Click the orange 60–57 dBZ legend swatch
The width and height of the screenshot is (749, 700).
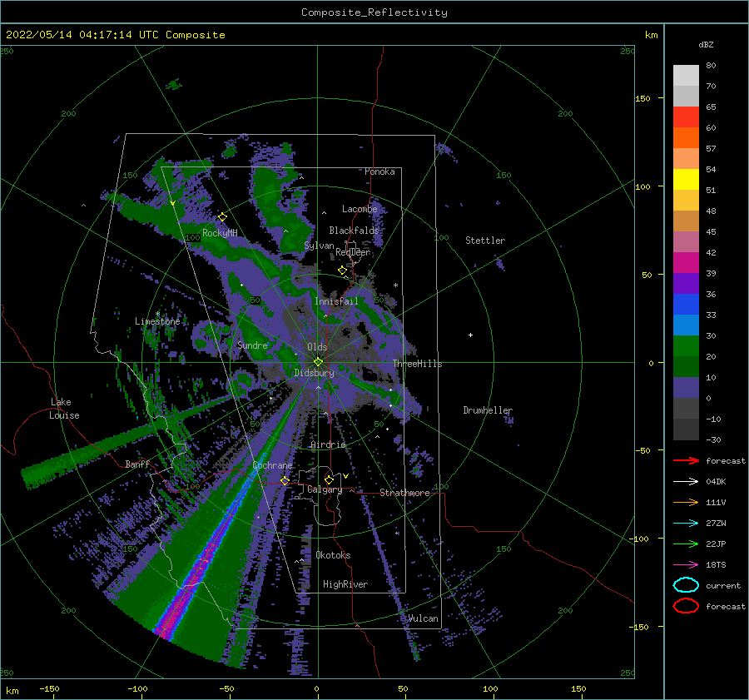tap(686, 137)
